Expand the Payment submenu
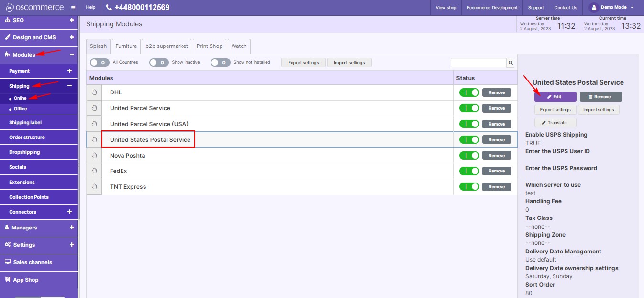 [x=69, y=71]
